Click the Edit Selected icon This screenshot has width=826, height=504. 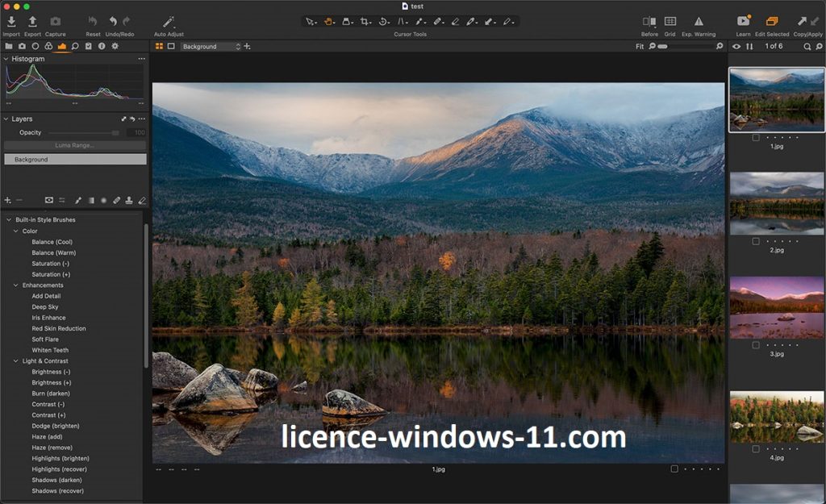pyautogui.click(x=772, y=22)
